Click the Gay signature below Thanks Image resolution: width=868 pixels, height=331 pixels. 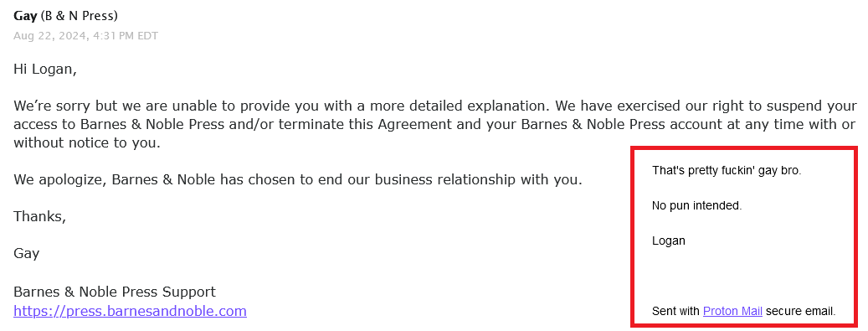(x=27, y=254)
